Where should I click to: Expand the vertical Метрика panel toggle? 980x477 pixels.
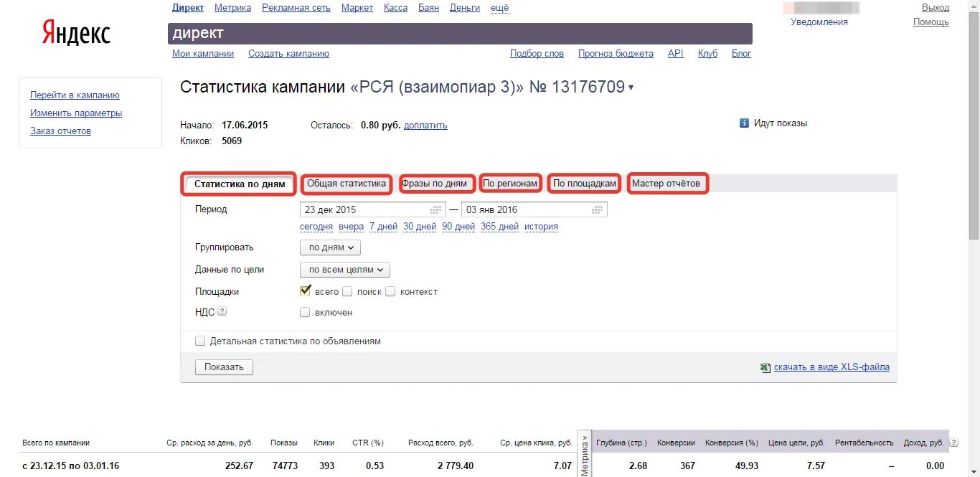click(584, 453)
